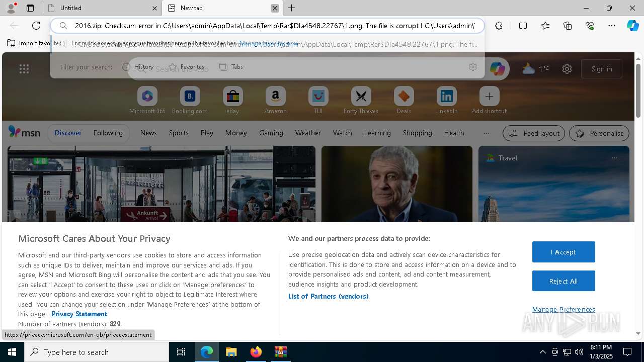The width and height of the screenshot is (644, 362).
Task: Open the Manage Preferences link
Action: click(x=563, y=309)
